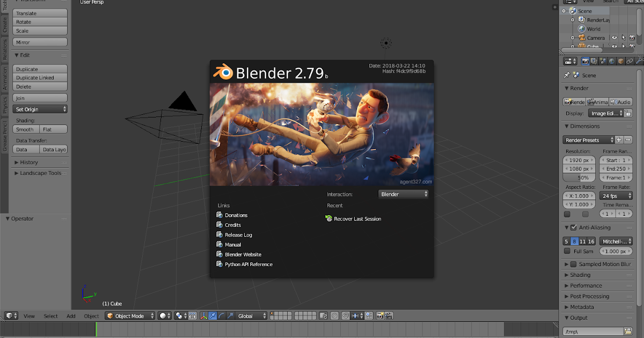Image resolution: width=644 pixels, height=338 pixels.
Task: Open the View menu in 3D header
Action: 29,316
